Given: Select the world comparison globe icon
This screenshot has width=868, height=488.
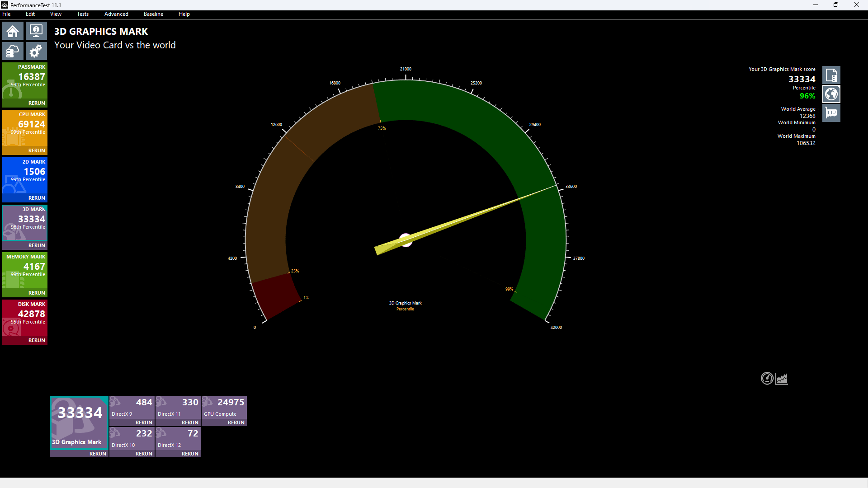Looking at the screenshot, I should 831,94.
